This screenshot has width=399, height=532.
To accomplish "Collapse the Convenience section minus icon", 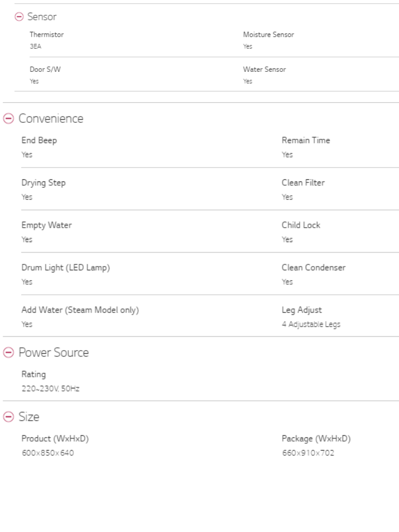I will pyautogui.click(x=9, y=119).
